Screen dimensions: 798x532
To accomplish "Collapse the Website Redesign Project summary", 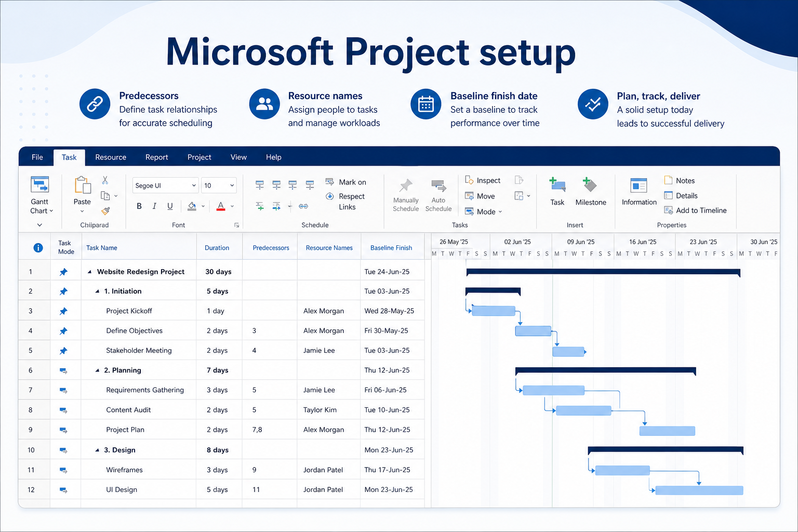I will coord(90,272).
